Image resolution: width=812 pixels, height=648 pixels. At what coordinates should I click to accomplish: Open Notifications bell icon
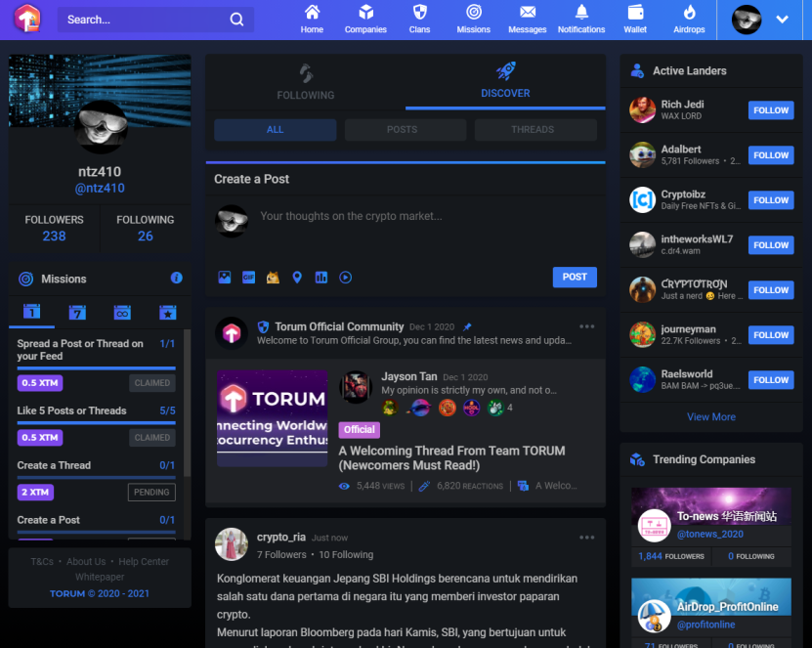[581, 12]
